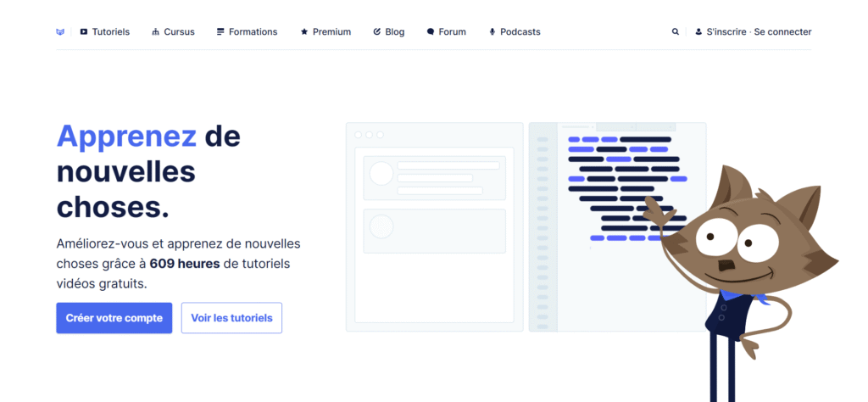Open the Premium page
868x402 pixels.
(331, 32)
